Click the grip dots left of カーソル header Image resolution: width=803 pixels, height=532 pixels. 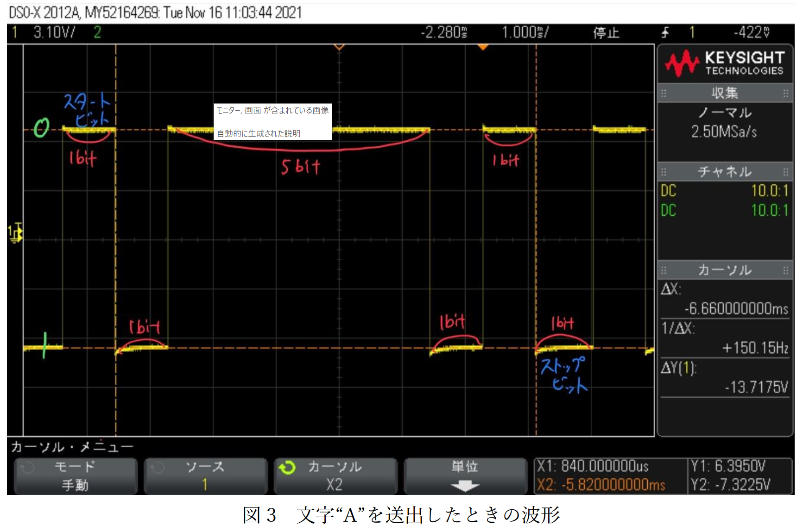click(x=664, y=270)
